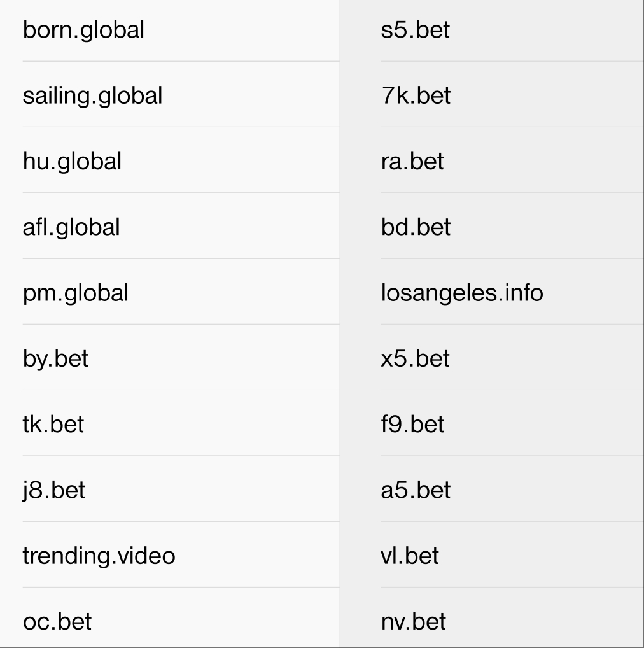
Task: Choose afl.global from the list
Action: (71, 227)
